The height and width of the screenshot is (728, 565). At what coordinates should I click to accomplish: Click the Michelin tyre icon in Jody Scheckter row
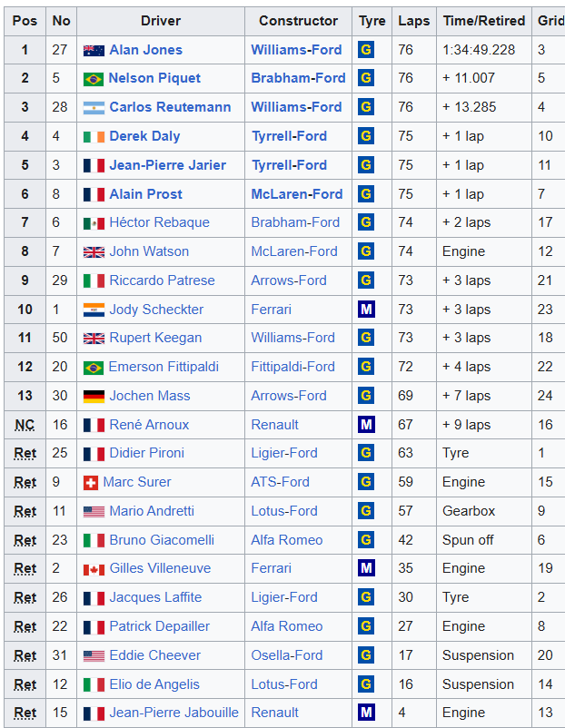(x=366, y=310)
